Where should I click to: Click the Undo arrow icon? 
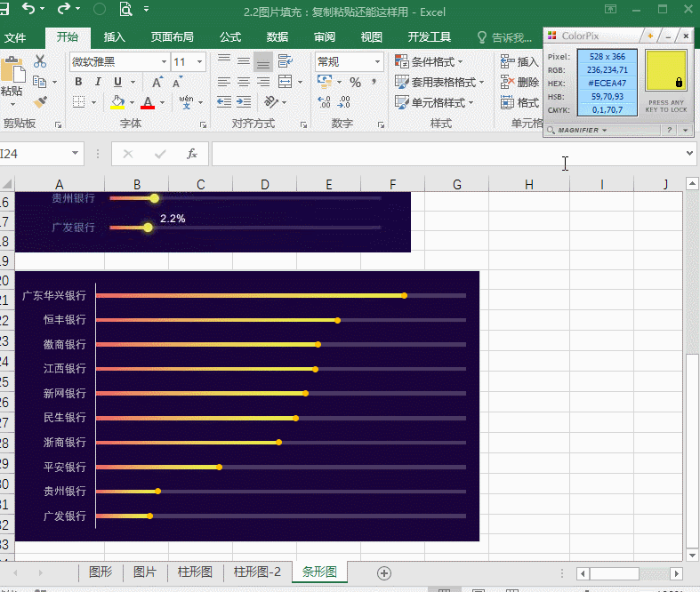point(28,9)
